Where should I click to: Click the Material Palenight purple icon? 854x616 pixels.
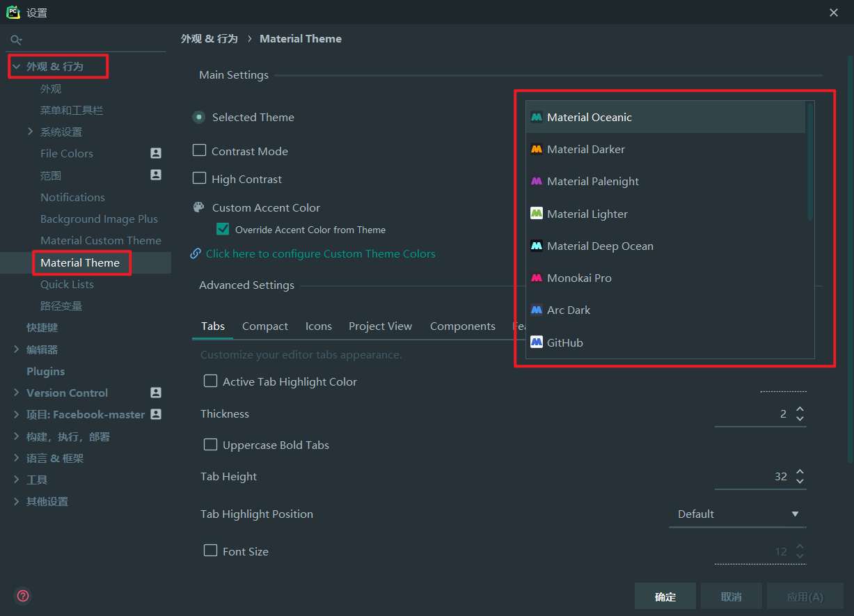537,181
